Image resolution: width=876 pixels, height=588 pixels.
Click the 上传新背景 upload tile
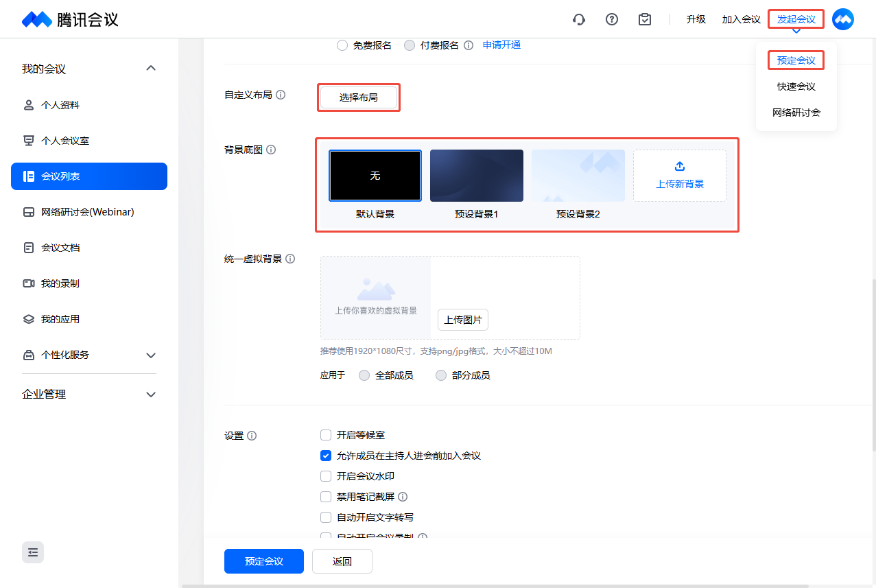(x=680, y=176)
